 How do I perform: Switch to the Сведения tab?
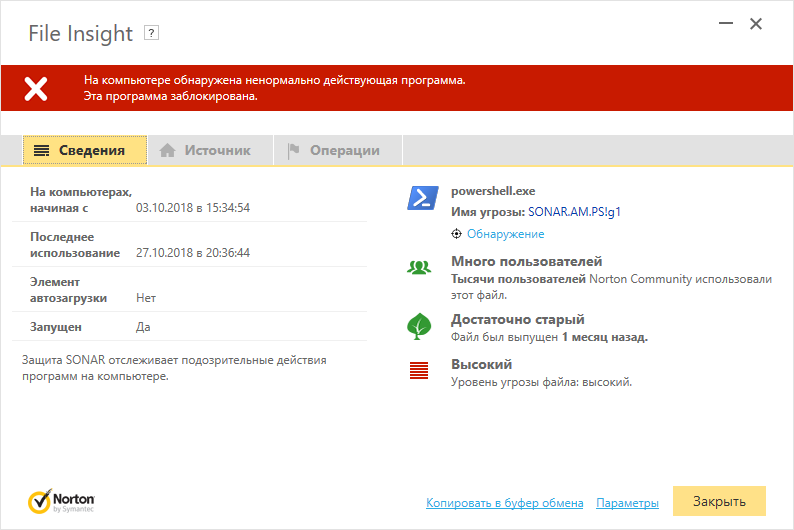click(85, 150)
